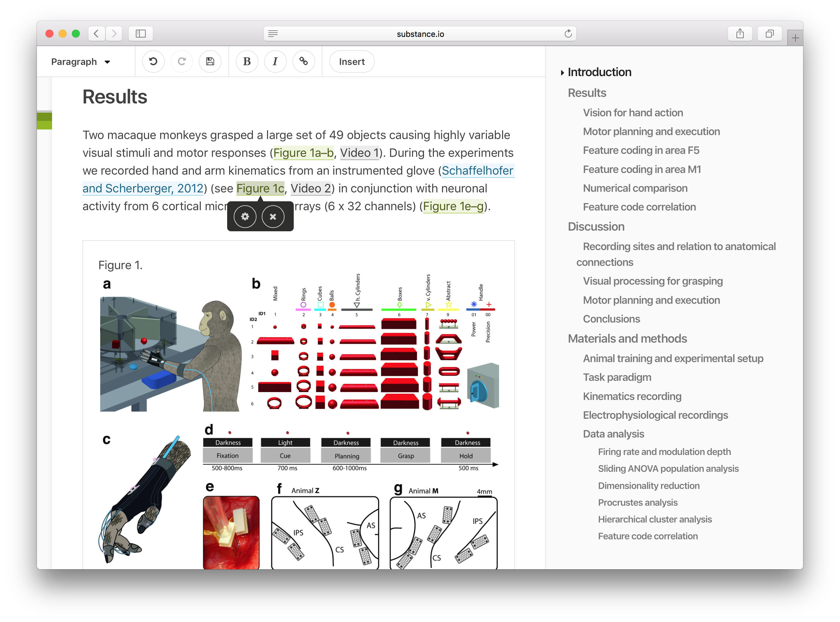Click the Undo icon in toolbar
The width and height of the screenshot is (840, 622).
tap(153, 61)
